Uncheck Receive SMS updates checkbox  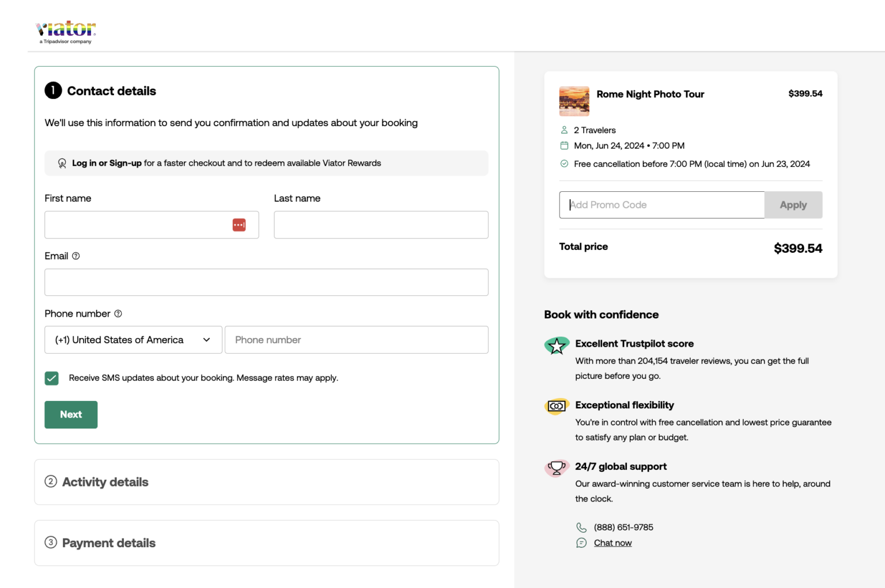52,378
